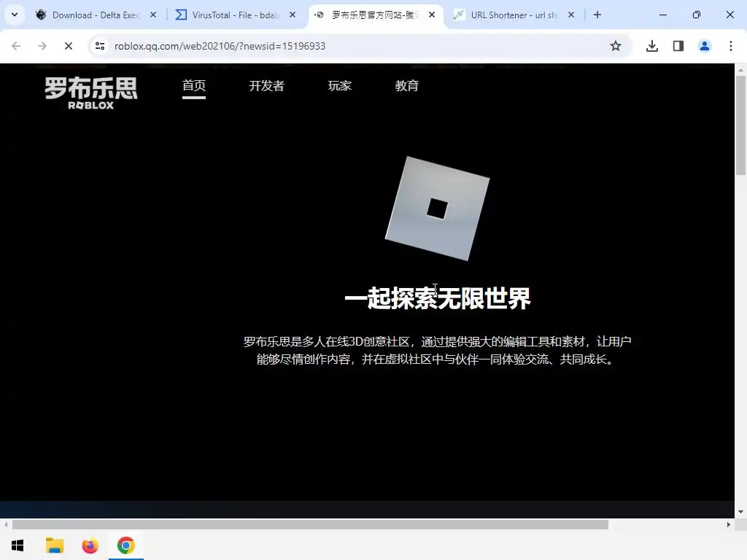Viewport: 747px width, 560px height.
Task: Toggle the Chrome side panel
Action: pos(678,46)
